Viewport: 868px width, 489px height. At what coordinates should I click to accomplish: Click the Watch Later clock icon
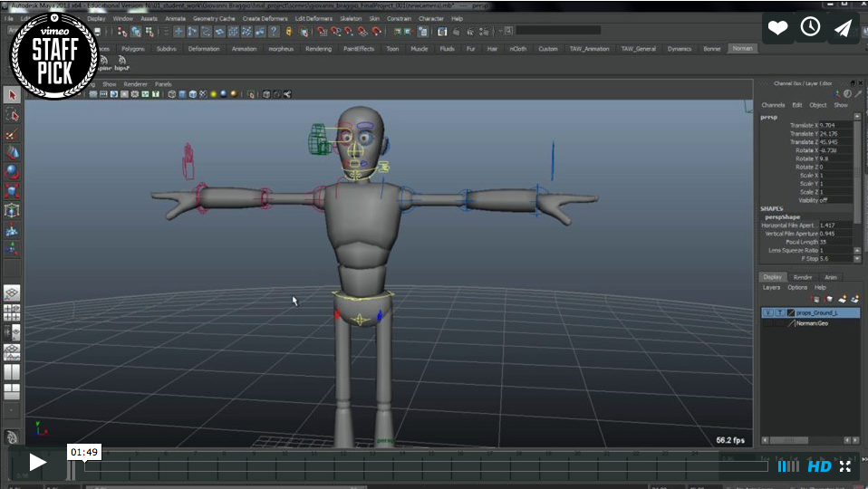coord(810,28)
